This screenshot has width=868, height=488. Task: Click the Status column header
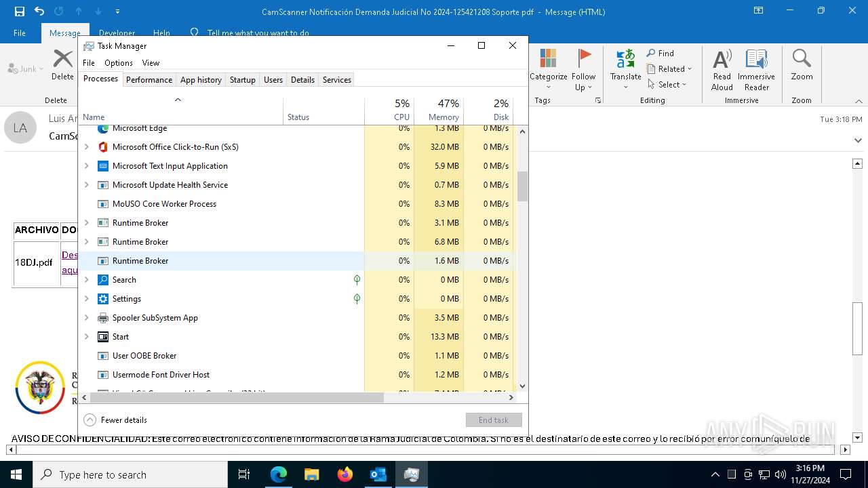[x=323, y=110]
